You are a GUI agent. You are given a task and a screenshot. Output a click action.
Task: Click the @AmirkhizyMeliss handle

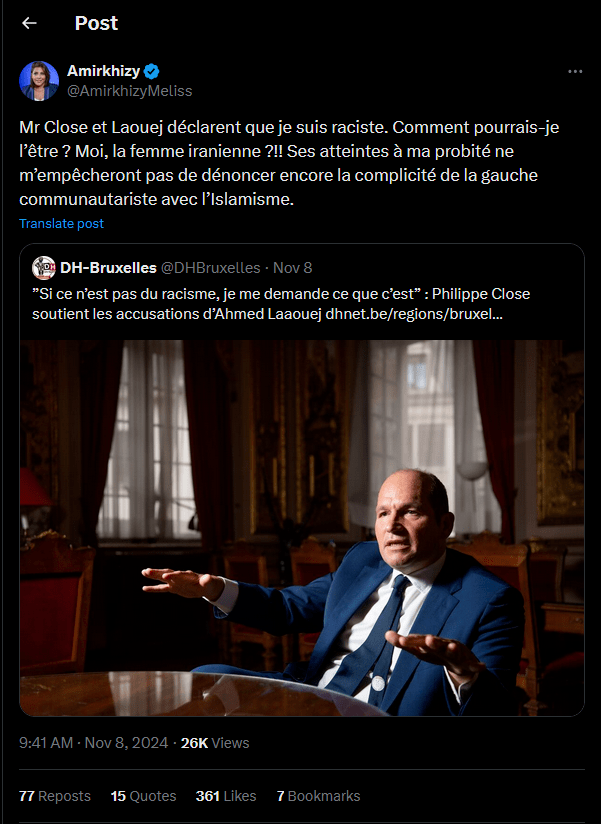coord(129,91)
